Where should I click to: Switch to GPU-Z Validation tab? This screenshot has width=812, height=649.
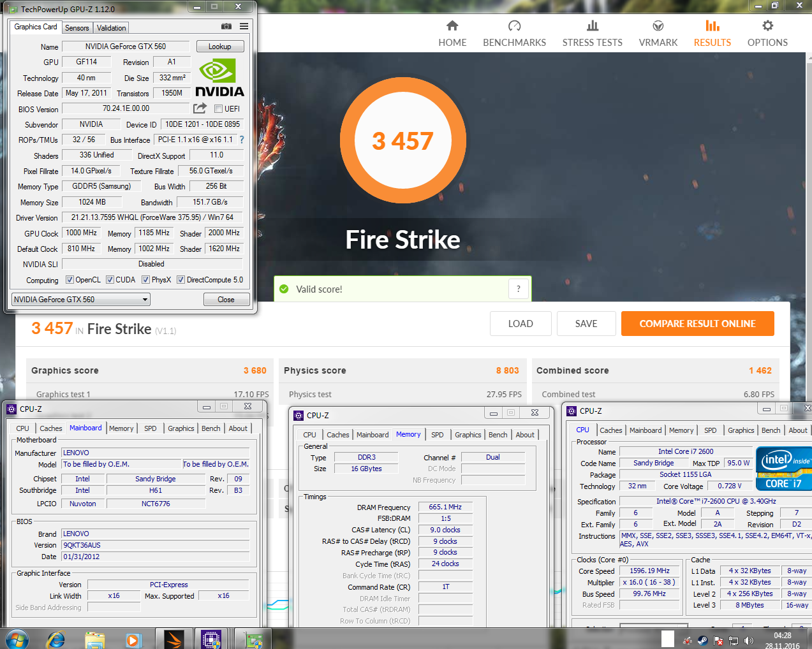112,28
